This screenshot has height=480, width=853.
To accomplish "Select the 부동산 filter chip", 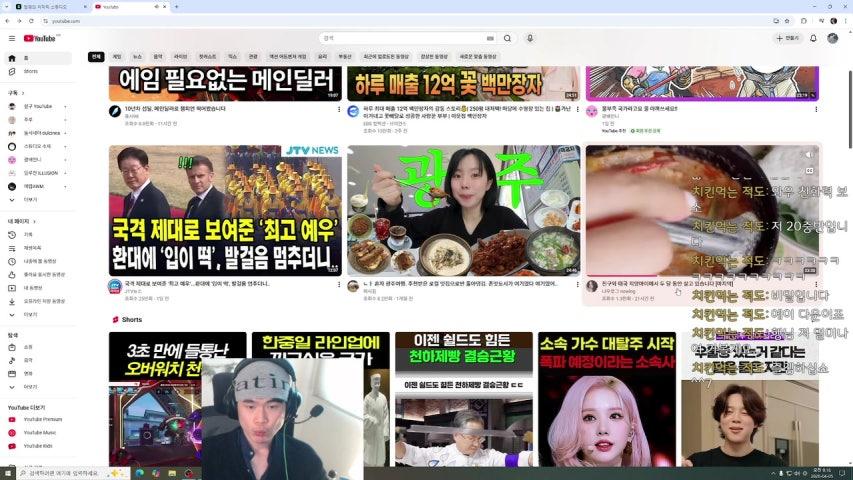I will [345, 57].
